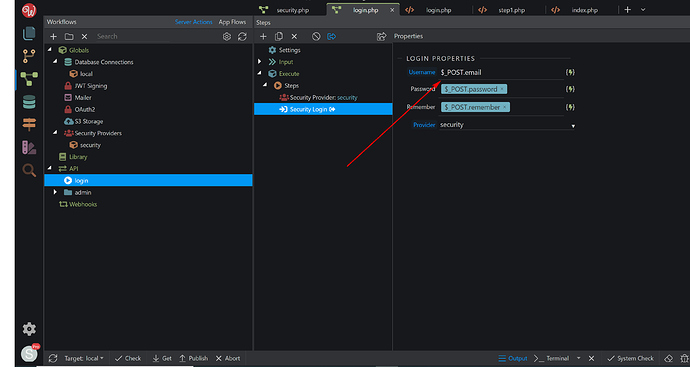Open the Routing signpost sidebar icon
The height and width of the screenshot is (367, 690).
(x=29, y=125)
